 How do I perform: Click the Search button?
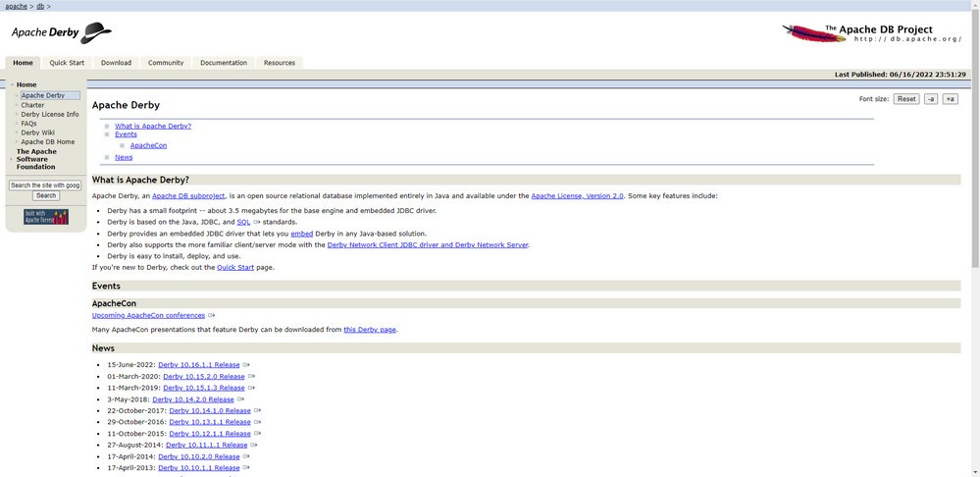(46, 195)
